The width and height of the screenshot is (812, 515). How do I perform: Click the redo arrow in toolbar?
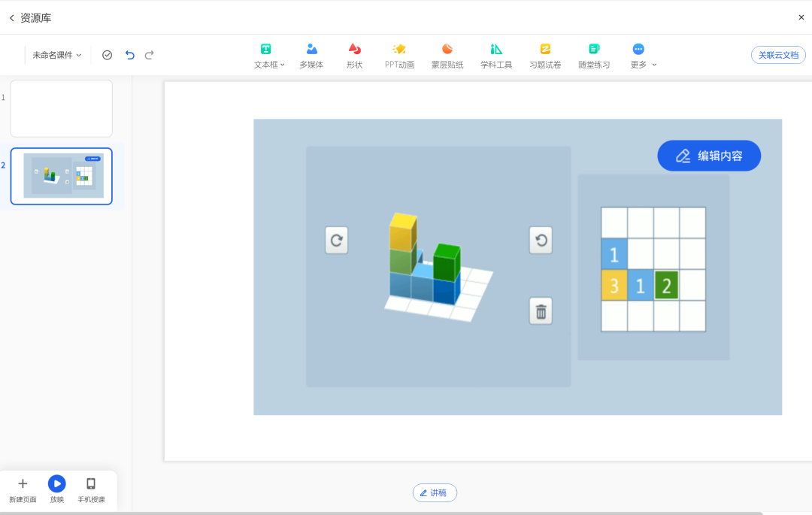(x=149, y=55)
